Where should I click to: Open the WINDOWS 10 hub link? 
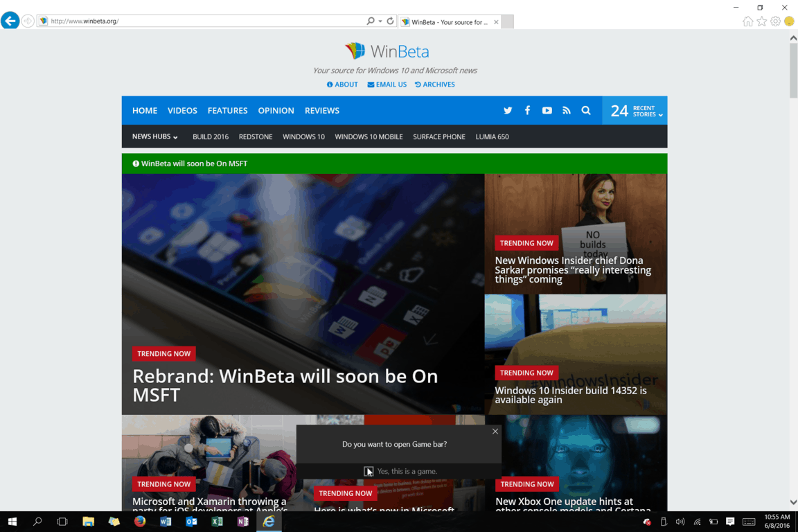point(304,137)
